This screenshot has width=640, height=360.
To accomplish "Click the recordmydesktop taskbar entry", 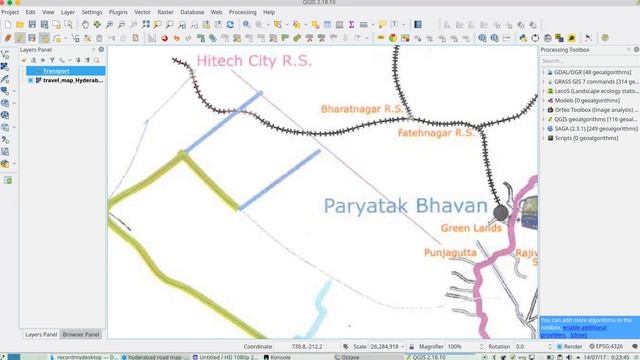I will click(x=84, y=357).
